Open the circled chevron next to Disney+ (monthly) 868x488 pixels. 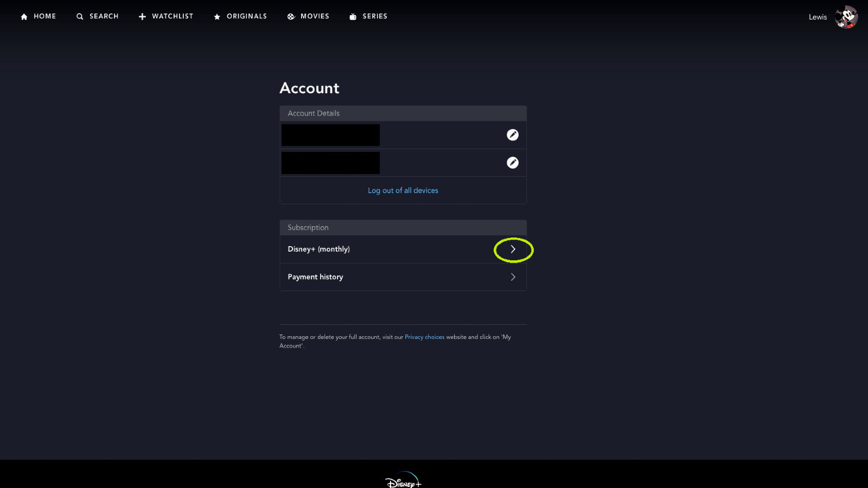(x=513, y=249)
